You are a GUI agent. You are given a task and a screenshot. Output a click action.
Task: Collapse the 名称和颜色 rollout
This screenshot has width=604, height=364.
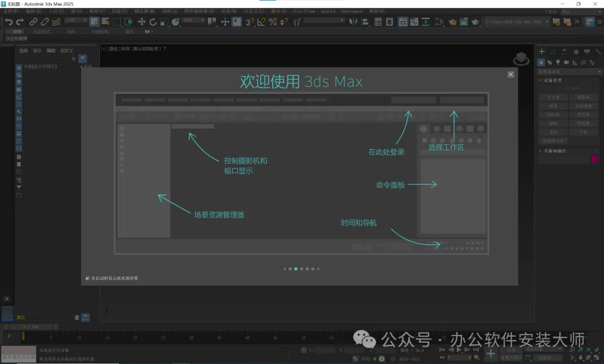pyautogui.click(x=555, y=151)
